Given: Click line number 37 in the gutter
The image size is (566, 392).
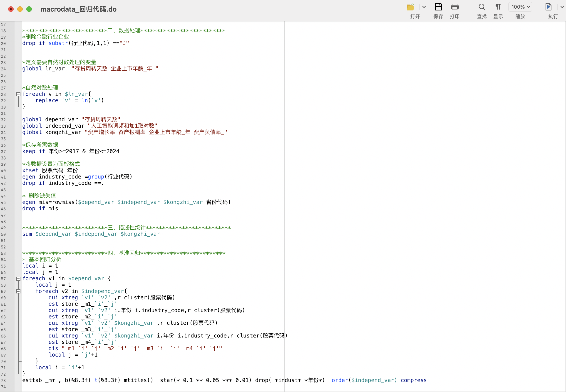Looking at the screenshot, I should click(3, 151).
